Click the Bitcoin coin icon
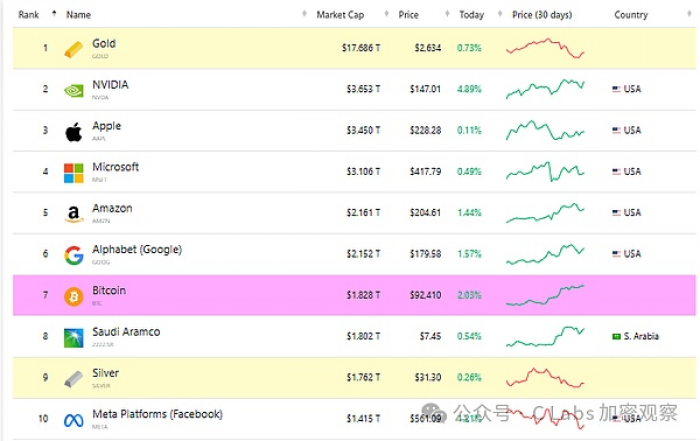Image resolution: width=700 pixels, height=441 pixels. (74, 296)
